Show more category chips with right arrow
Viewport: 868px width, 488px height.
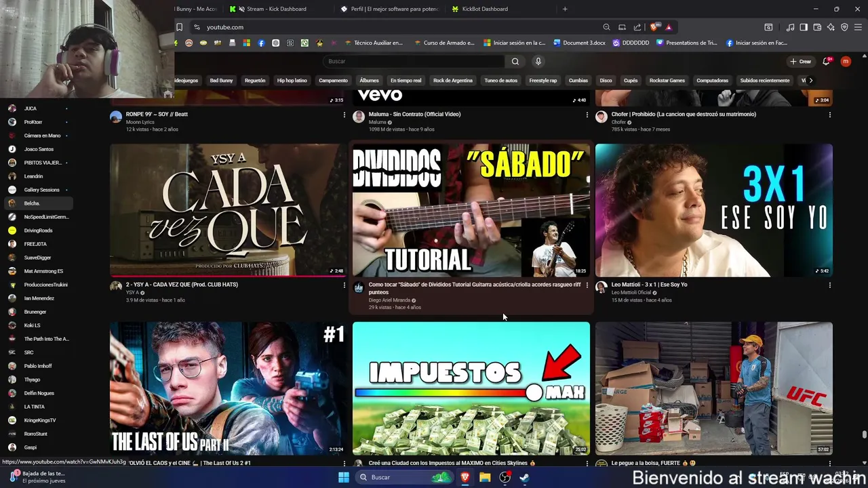click(810, 81)
